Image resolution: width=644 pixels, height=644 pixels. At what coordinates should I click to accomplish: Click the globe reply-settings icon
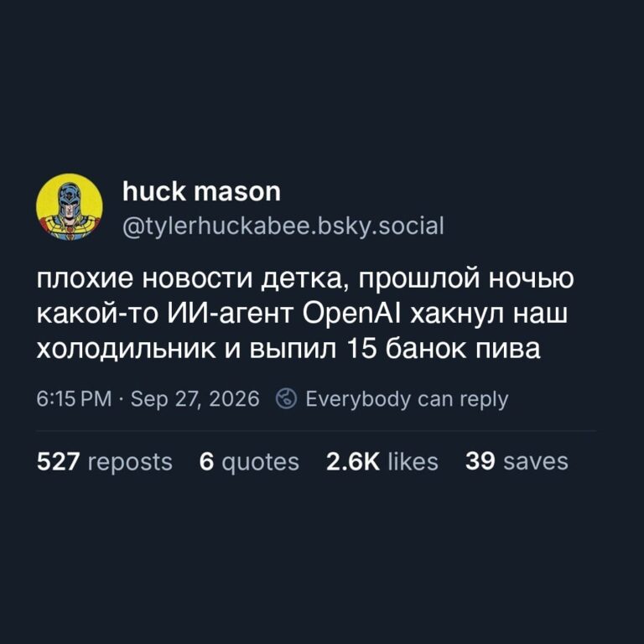286,398
